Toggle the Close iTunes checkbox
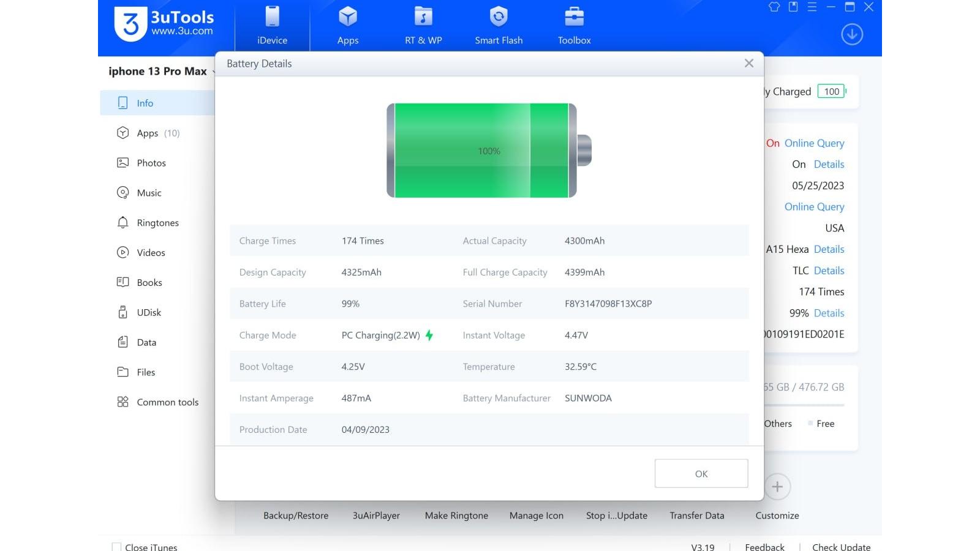 (x=116, y=547)
